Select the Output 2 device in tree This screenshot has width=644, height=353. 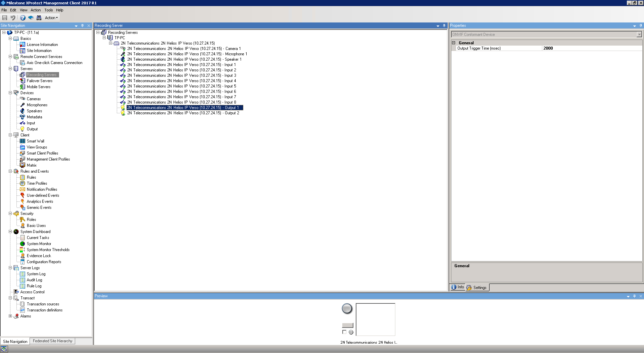tap(183, 113)
